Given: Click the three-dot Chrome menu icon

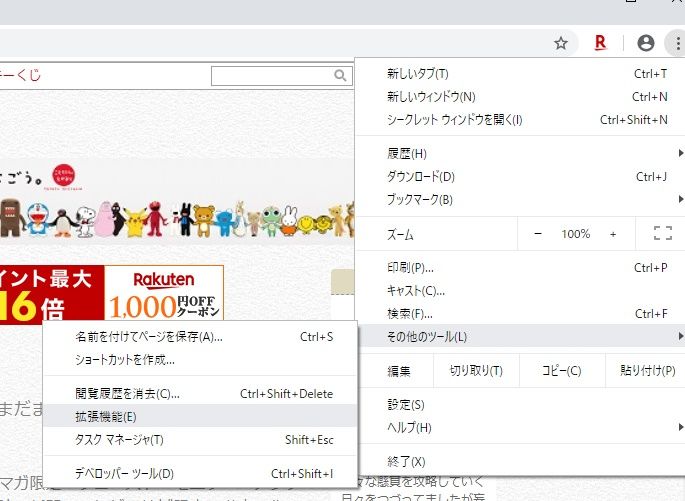Looking at the screenshot, I should [x=674, y=43].
